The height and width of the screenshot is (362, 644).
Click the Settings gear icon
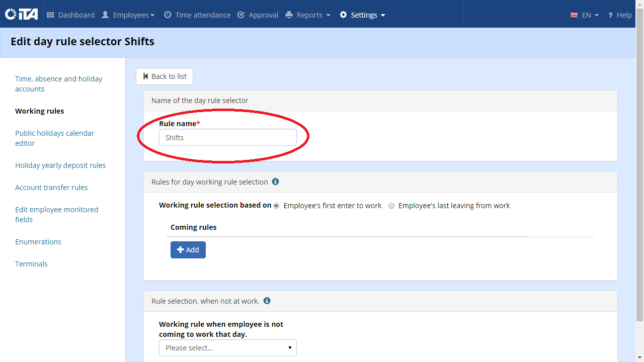click(343, 15)
